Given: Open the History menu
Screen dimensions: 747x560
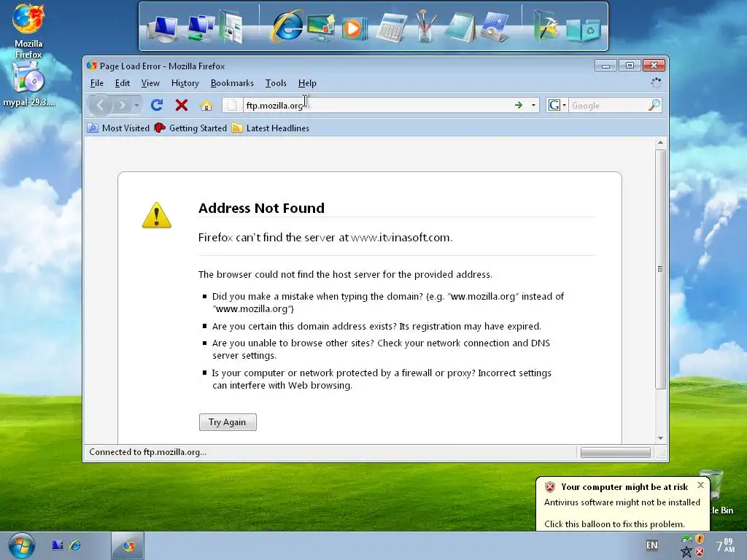Looking at the screenshot, I should click(185, 83).
